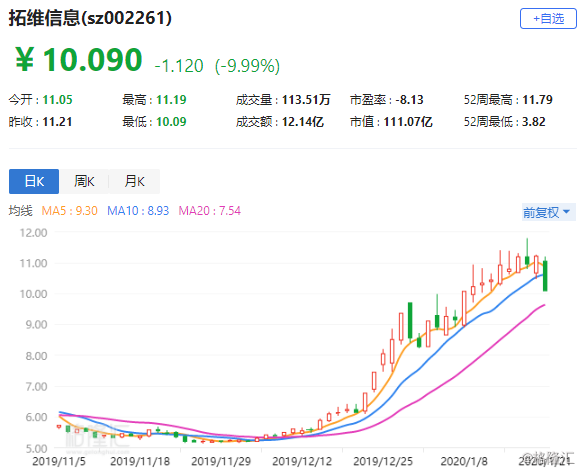Switch to the 日K daily chart tab
Viewport: 582px width, 472px height.
[x=34, y=181]
